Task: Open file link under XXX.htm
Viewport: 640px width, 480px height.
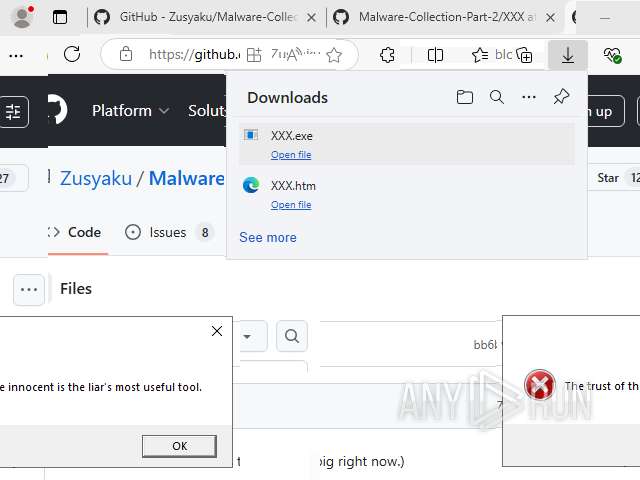Action: coord(291,205)
